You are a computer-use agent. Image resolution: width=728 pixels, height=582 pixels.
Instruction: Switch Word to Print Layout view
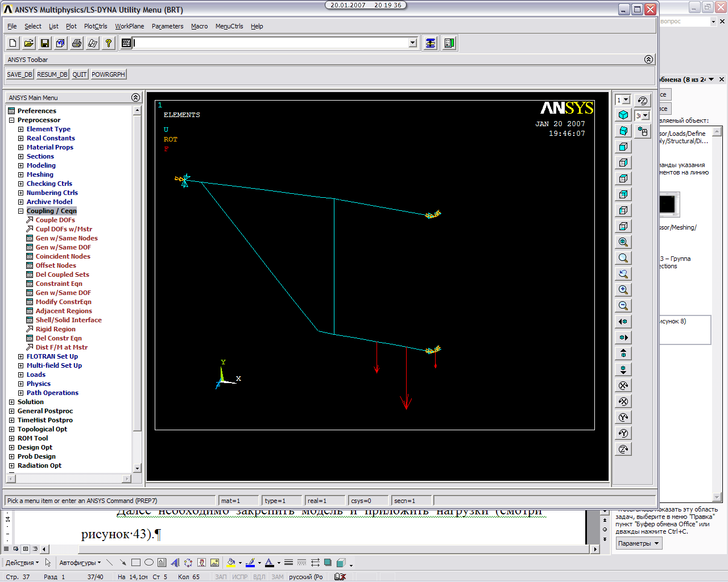26,549
